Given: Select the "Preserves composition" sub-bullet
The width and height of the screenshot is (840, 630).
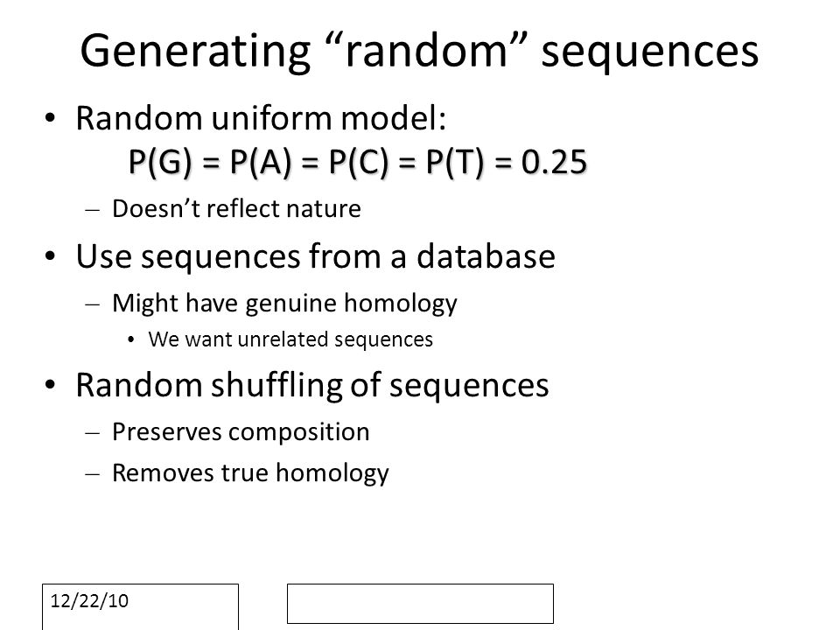Looking at the screenshot, I should [241, 432].
